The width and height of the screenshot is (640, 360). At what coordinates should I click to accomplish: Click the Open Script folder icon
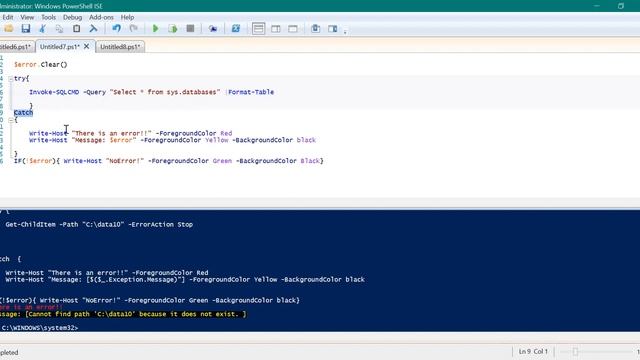coord(9,29)
